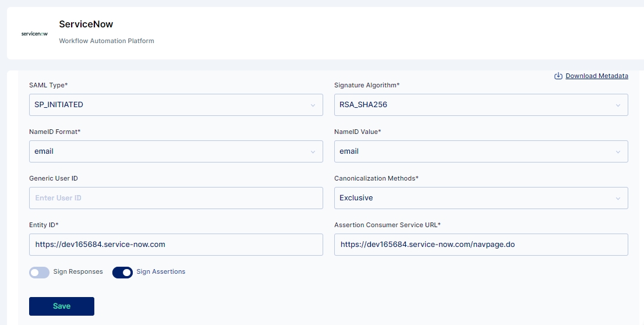Click into the Entity ID text field
Viewport: 644px width, 325px height.
click(176, 245)
